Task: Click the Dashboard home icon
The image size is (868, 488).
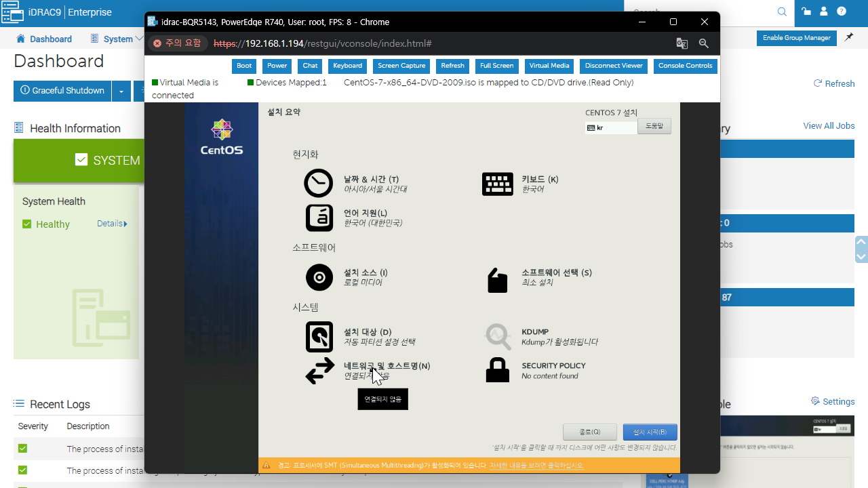Action: tap(21, 39)
